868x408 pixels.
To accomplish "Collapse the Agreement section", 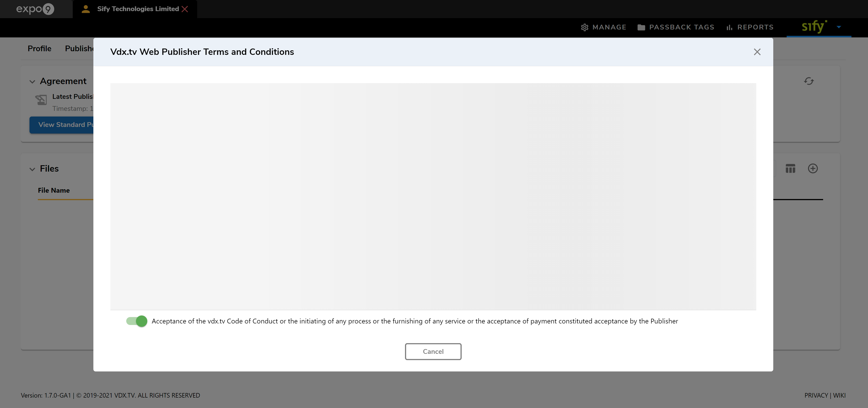I will [32, 82].
